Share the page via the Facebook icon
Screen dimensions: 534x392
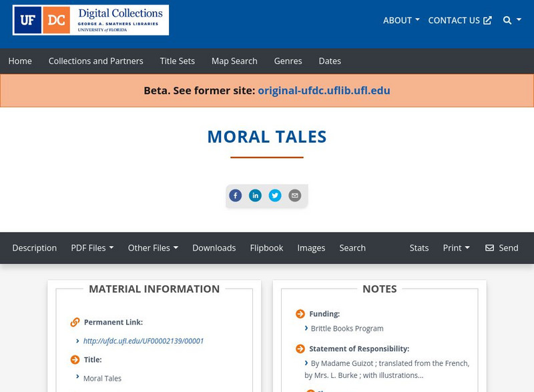coord(236,195)
